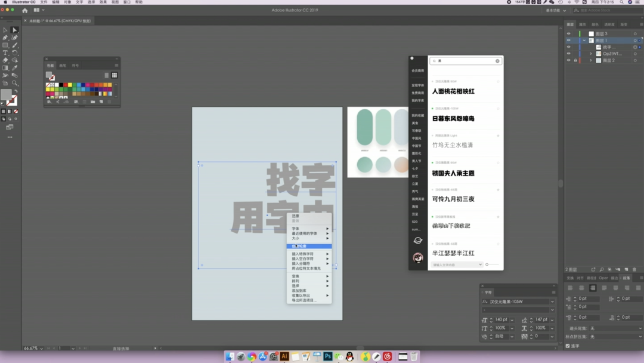Toggle the lock on 图层 2

(x=575, y=60)
